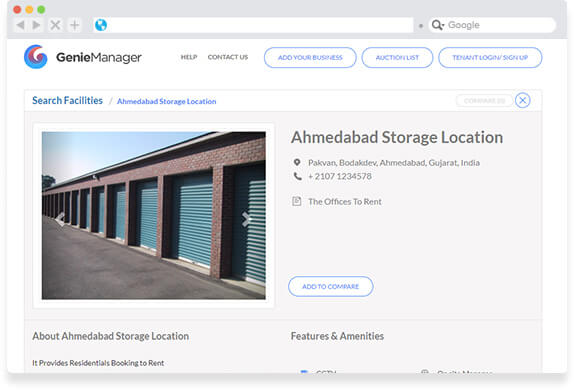The width and height of the screenshot is (574, 390).
Task: Click the phone icon beside the number
Action: coord(298,176)
